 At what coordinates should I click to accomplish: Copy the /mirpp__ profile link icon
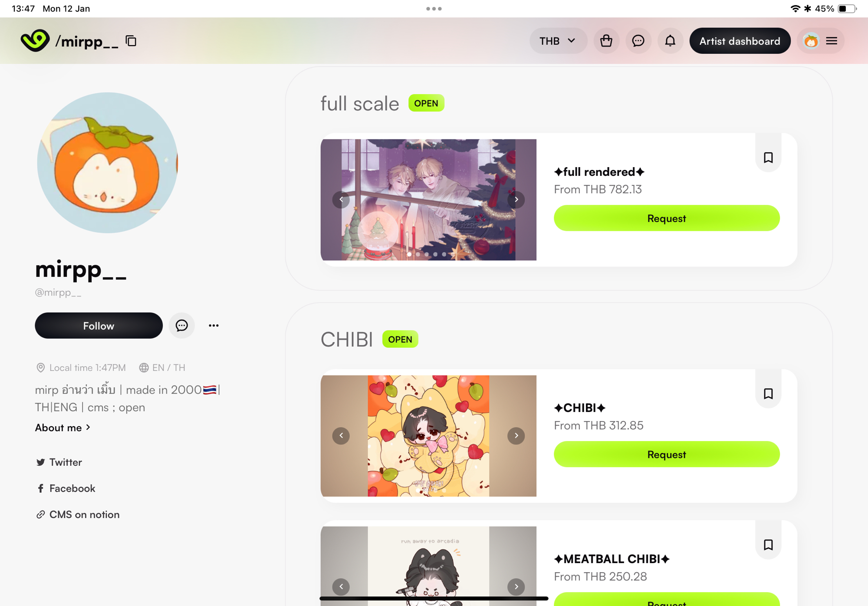(x=131, y=41)
